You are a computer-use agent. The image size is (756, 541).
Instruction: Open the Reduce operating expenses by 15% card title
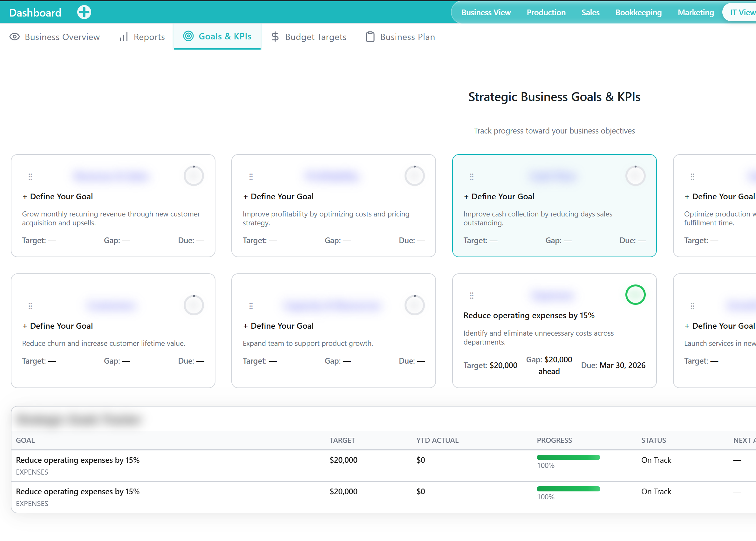[x=529, y=315]
